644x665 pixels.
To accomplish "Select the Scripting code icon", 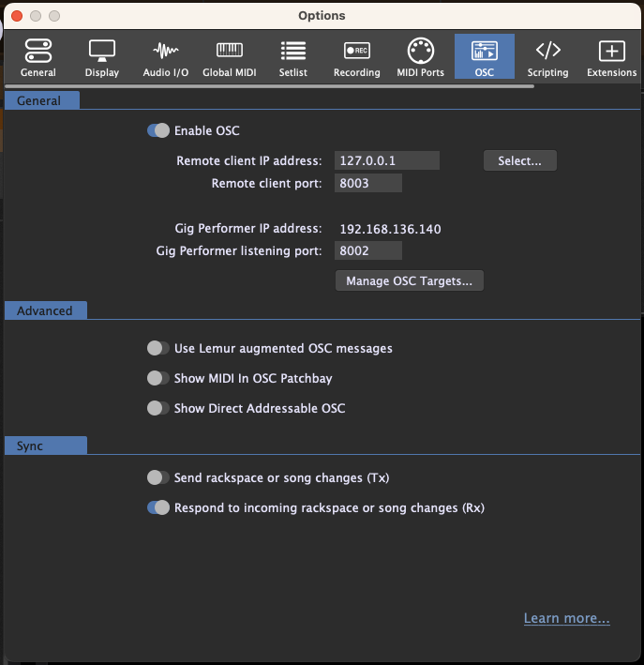I will click(547, 52).
